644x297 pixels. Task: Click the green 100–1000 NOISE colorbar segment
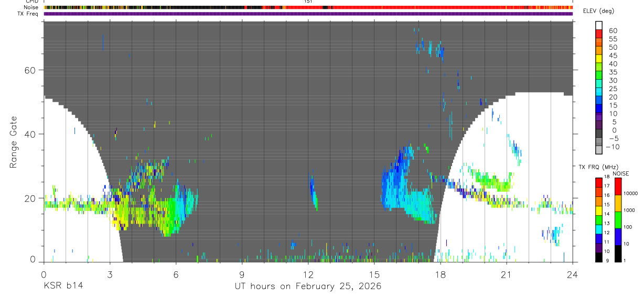click(618, 219)
